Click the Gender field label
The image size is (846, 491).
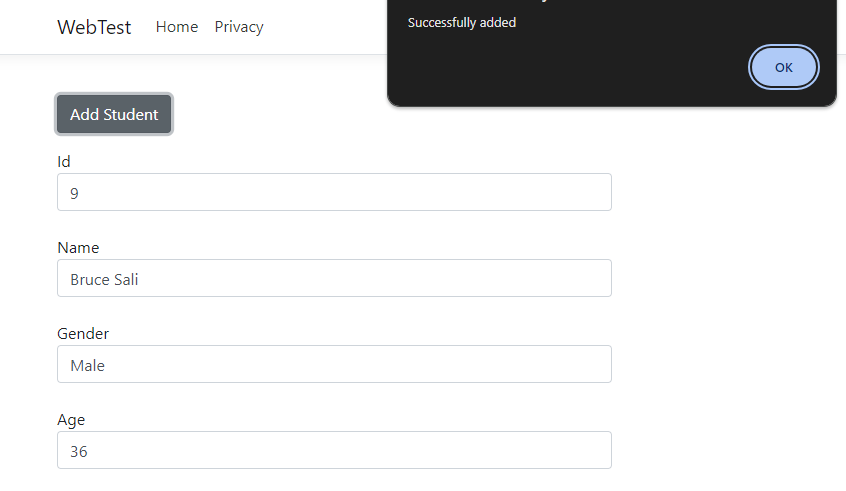click(x=83, y=334)
